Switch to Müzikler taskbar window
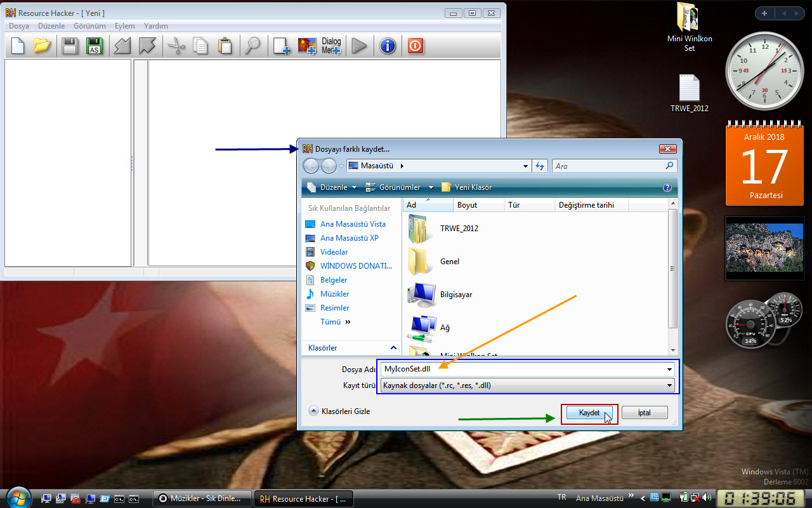 (202, 498)
